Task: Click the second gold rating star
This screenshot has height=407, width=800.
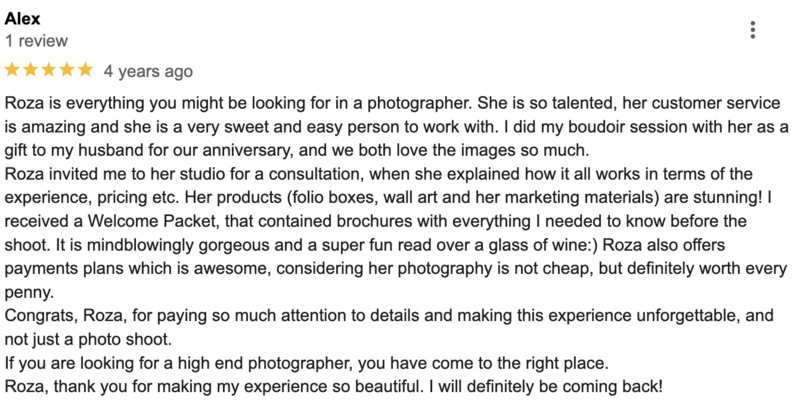Action: [x=31, y=69]
